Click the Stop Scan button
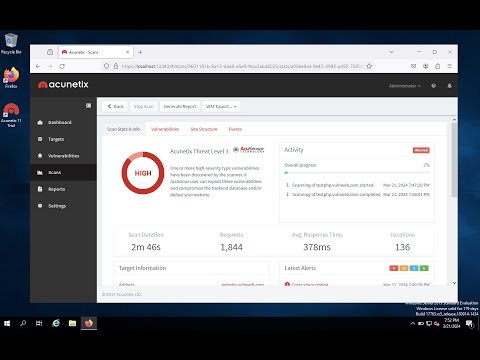This screenshot has height=360, width=480. point(144,106)
